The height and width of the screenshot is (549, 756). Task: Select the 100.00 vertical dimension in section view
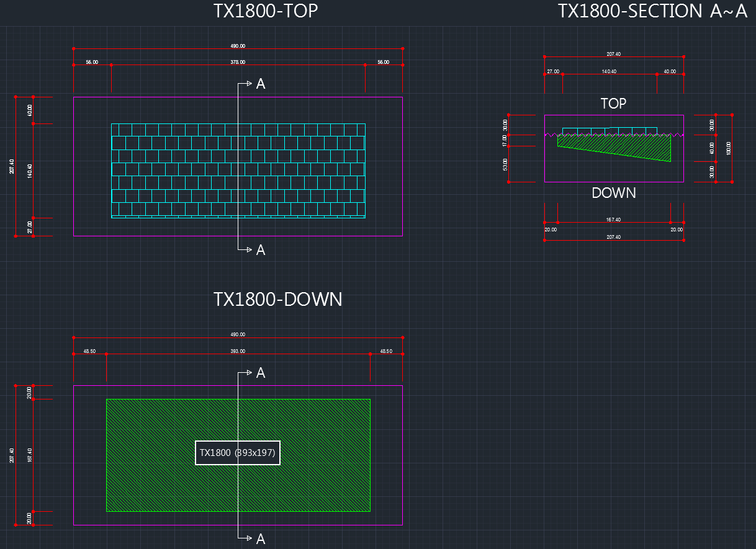click(x=729, y=148)
